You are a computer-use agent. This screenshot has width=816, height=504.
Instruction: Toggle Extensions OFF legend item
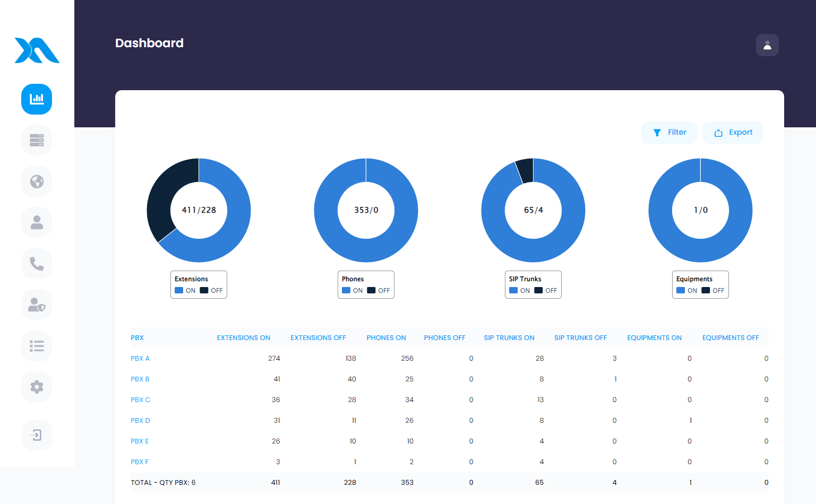[x=211, y=290]
